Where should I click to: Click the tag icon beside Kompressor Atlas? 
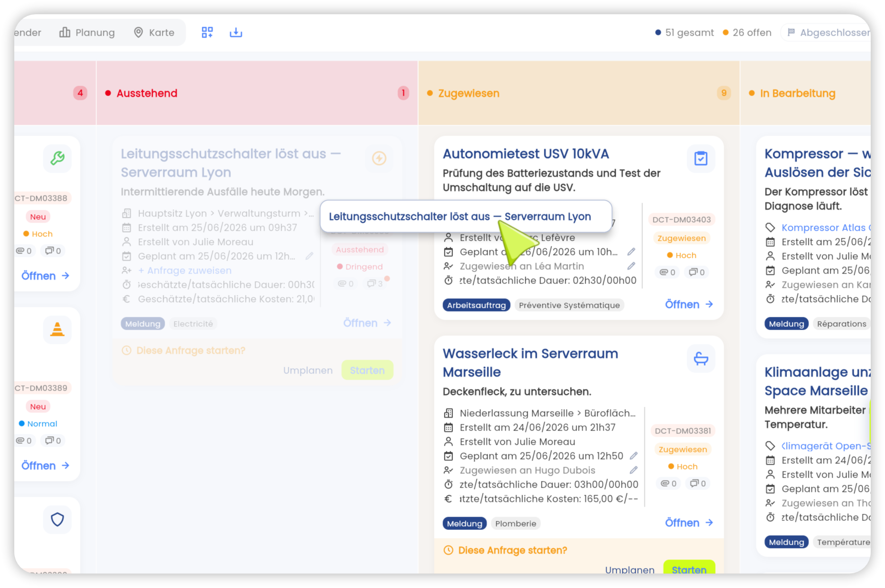tap(770, 227)
